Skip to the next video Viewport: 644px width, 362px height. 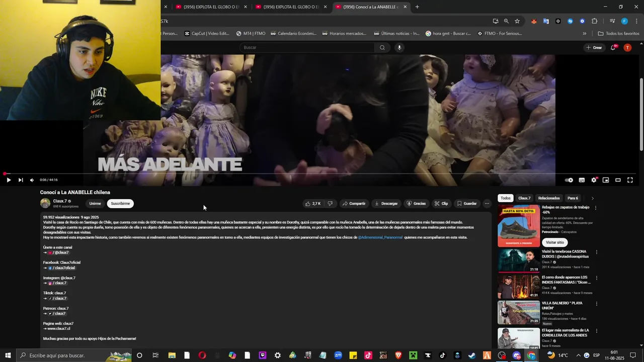(21, 180)
